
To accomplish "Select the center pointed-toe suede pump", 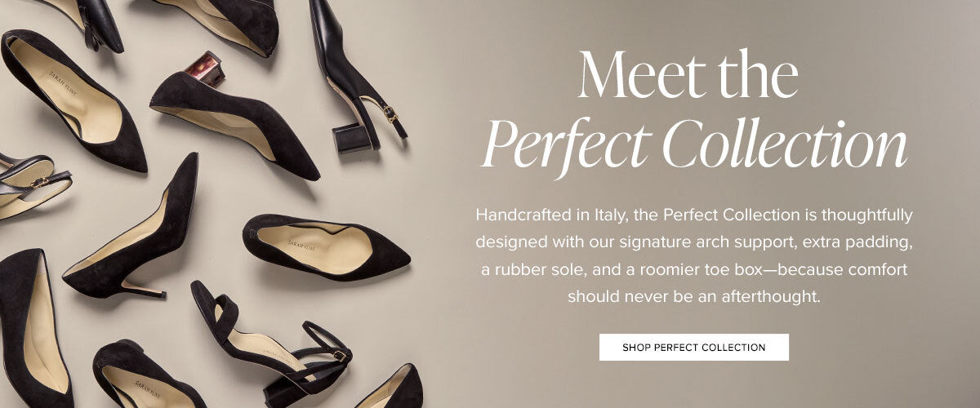I will [x=327, y=245].
